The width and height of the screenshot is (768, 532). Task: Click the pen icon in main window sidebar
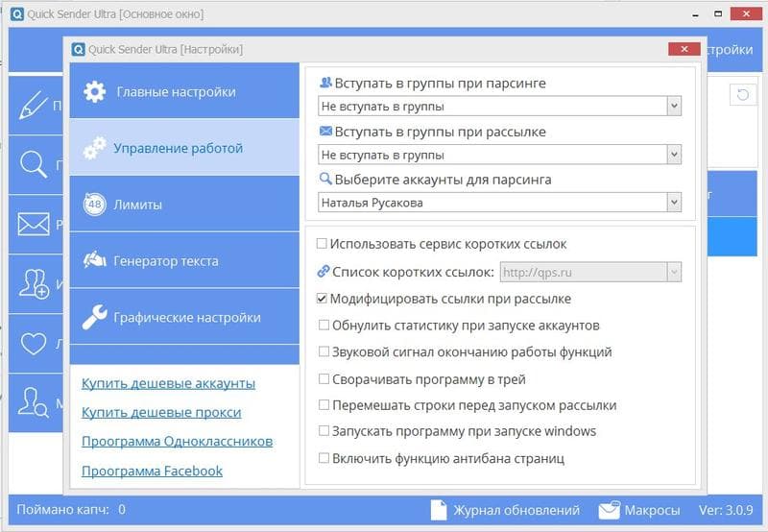33,105
